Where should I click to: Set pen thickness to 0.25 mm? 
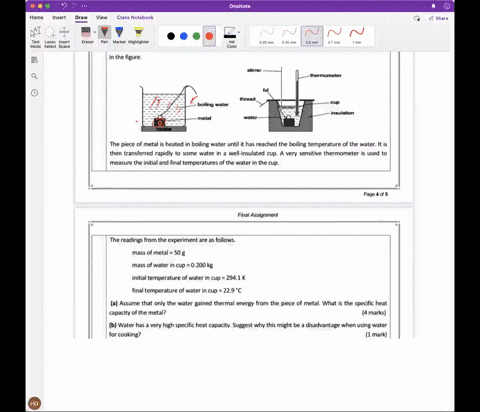(267, 36)
